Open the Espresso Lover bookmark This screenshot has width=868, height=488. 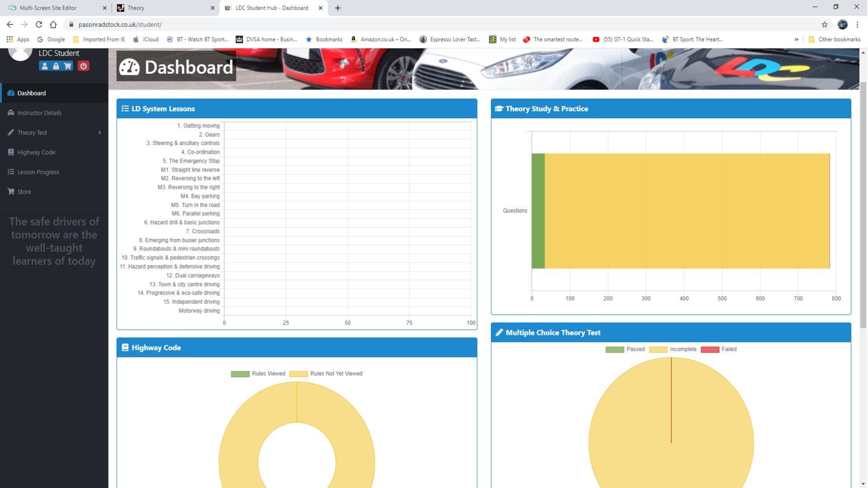[450, 39]
